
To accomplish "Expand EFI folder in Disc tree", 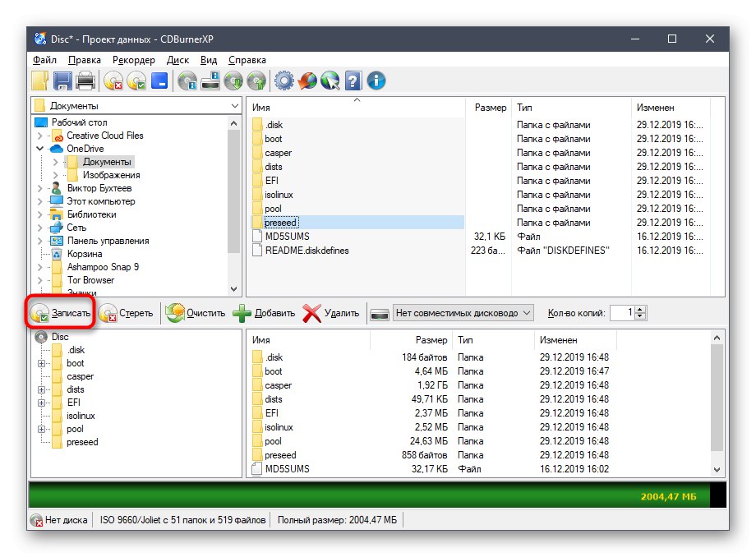I will click(41, 403).
